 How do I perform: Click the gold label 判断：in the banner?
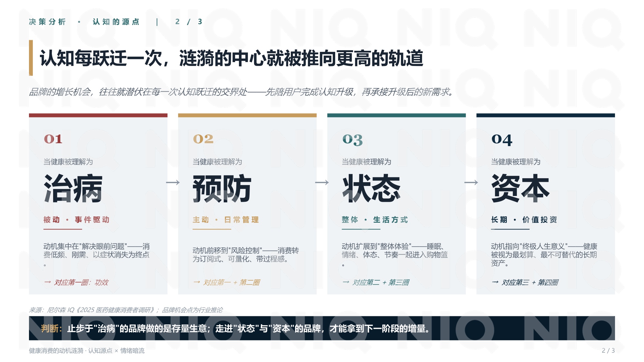52,329
